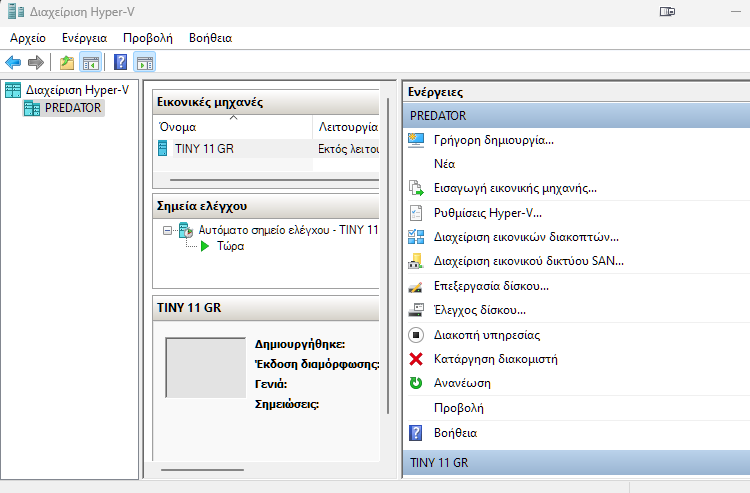Click the Εισαγωγή εικονικής μηχανής icon
The height and width of the screenshot is (493, 750).
[416, 188]
